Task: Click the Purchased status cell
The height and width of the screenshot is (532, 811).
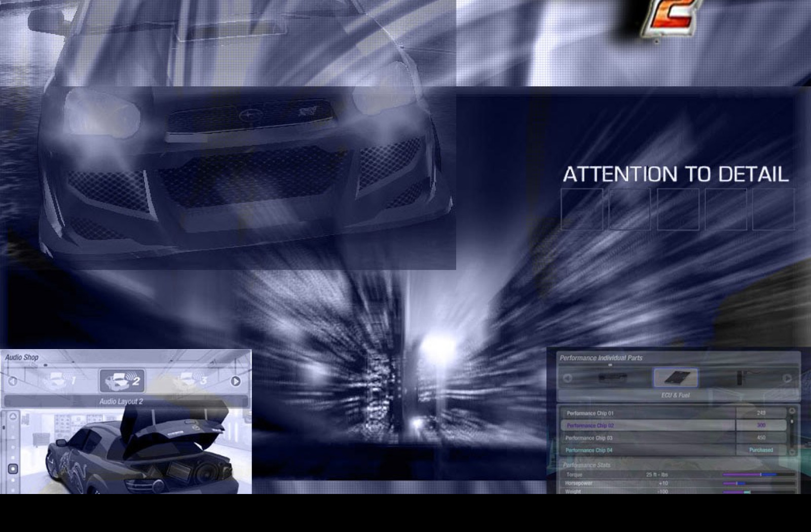Action: click(761, 450)
